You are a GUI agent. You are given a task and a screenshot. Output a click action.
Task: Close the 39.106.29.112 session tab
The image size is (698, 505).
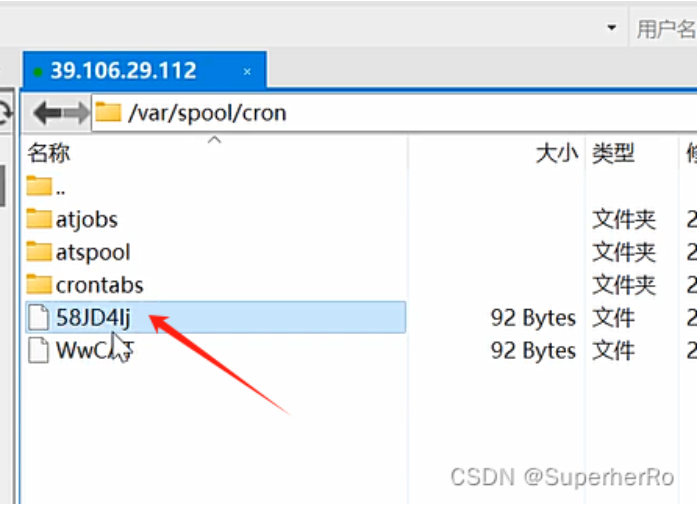coord(247,71)
